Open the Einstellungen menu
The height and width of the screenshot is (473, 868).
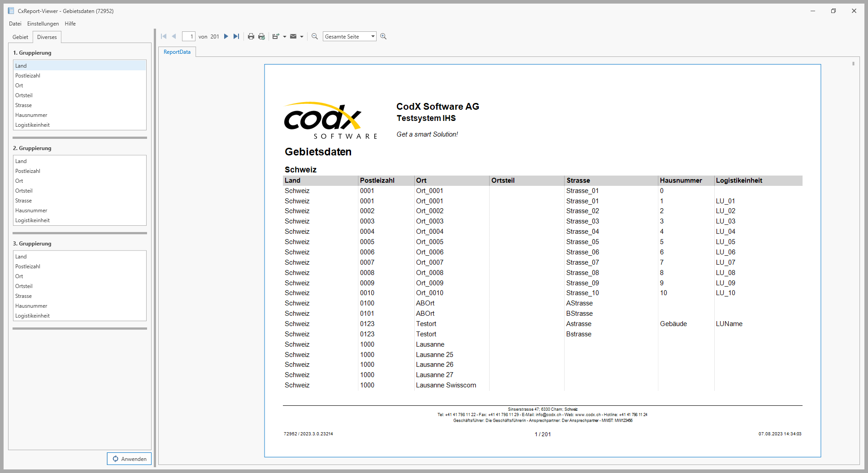tap(43, 24)
